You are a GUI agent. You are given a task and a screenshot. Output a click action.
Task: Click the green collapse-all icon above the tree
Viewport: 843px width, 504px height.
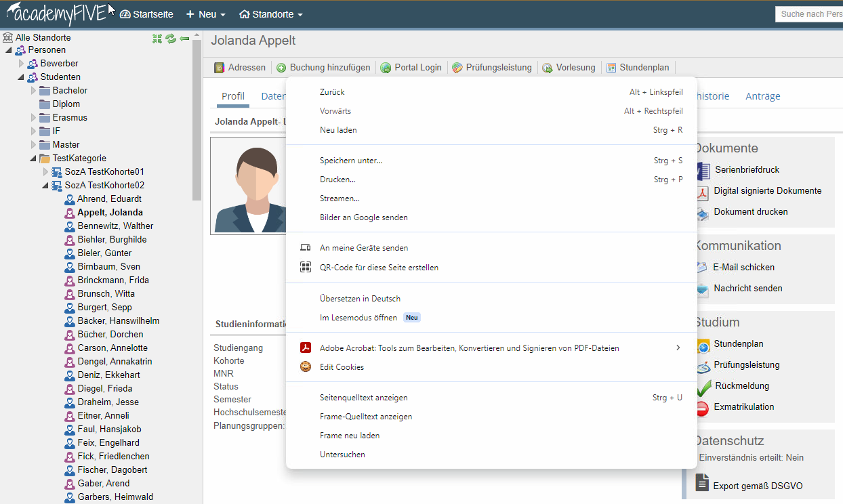[158, 39]
